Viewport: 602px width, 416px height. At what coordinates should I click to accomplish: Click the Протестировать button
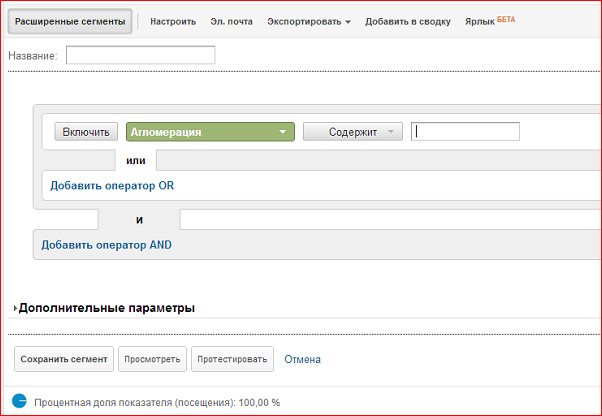click(233, 359)
